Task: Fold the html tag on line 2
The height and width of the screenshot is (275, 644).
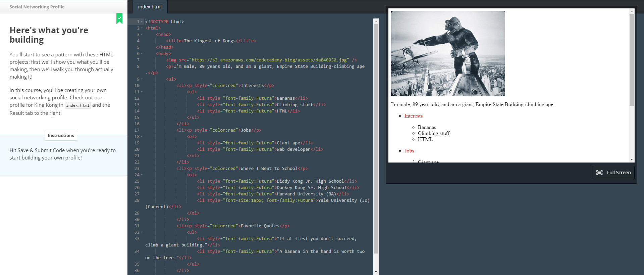Action: pos(142,28)
